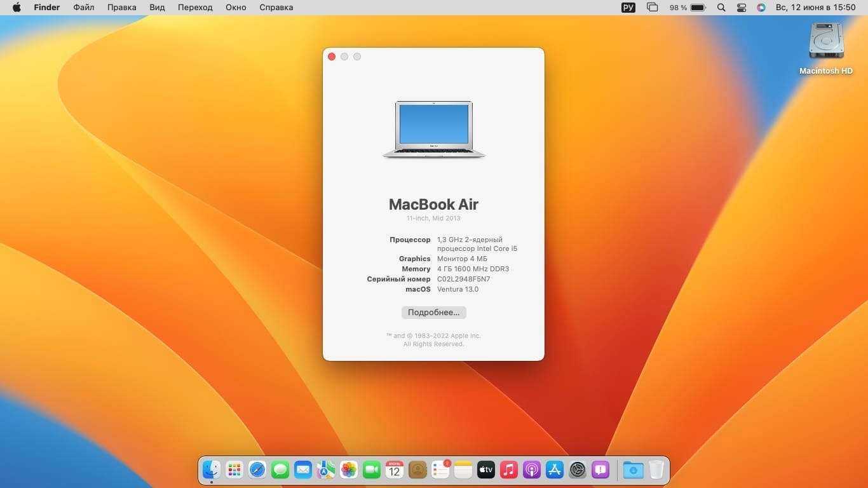The width and height of the screenshot is (868, 488).
Task: Open the Mail app in dock
Action: (303, 470)
